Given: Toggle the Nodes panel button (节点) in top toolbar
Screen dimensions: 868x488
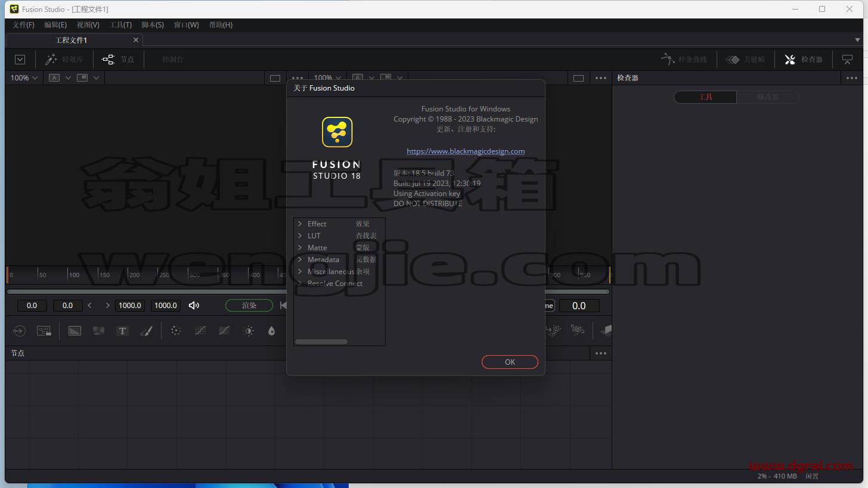Looking at the screenshot, I should tap(118, 59).
